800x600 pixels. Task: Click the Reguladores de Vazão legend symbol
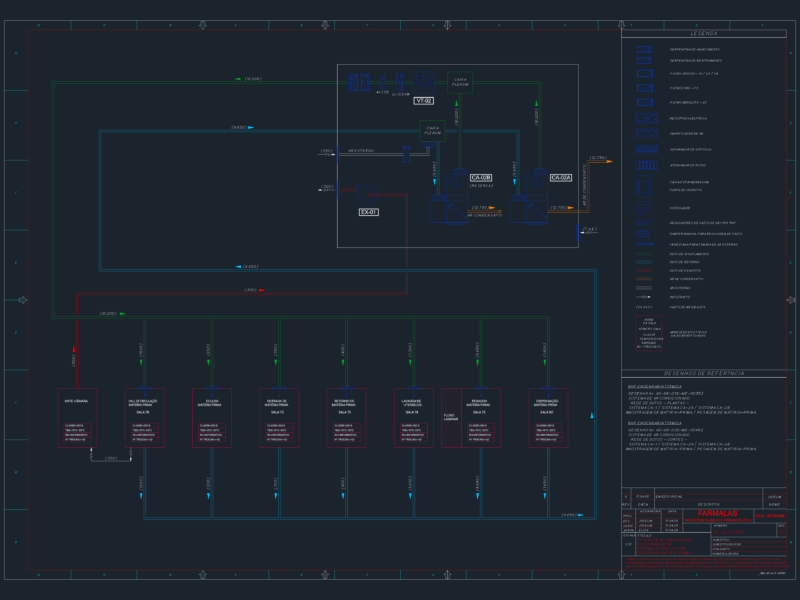(x=642, y=223)
